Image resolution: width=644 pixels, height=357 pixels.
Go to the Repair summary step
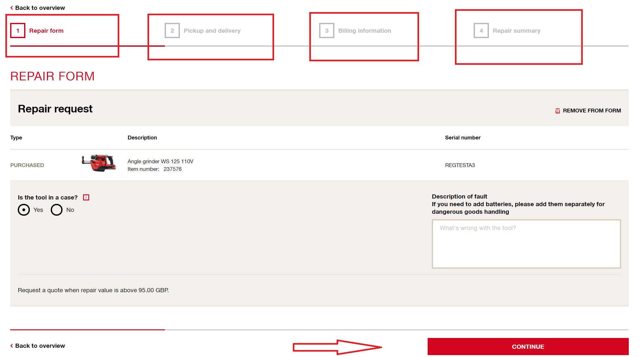point(516,31)
